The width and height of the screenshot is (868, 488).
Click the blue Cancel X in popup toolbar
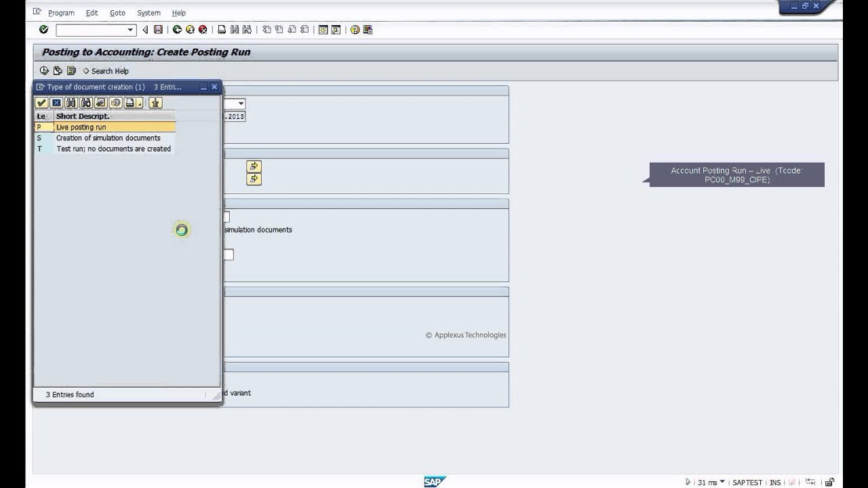click(56, 103)
